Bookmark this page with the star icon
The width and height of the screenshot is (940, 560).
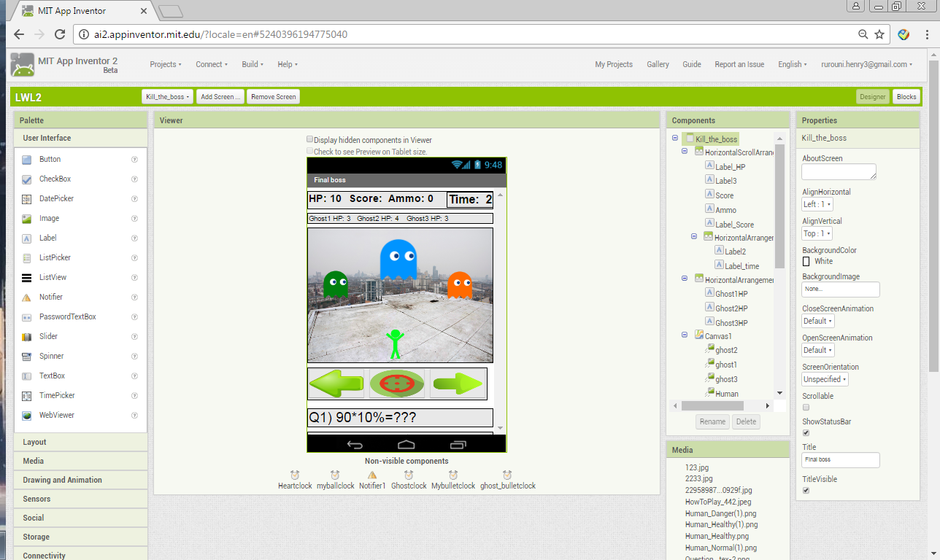tap(879, 34)
